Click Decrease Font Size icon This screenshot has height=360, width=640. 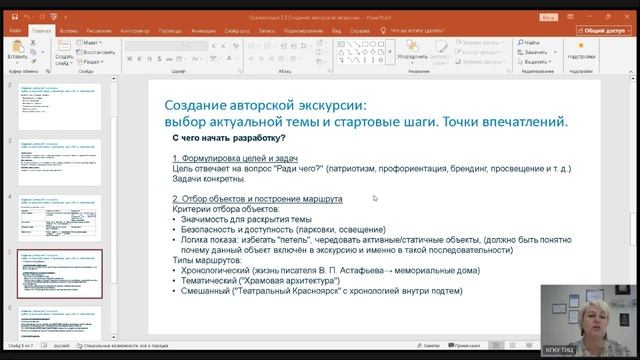pos(223,46)
